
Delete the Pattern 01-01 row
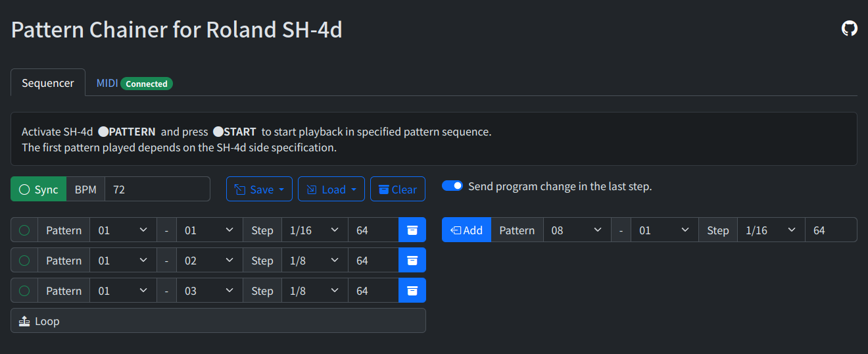(x=412, y=230)
